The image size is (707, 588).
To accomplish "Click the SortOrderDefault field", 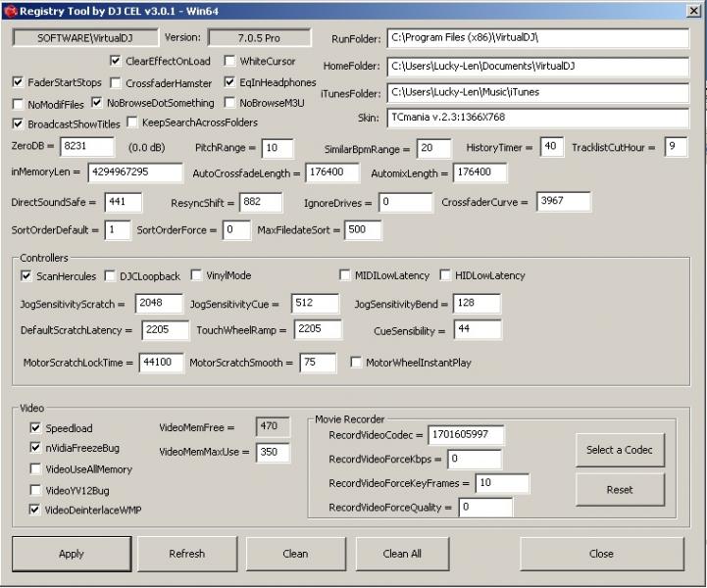I will click(118, 230).
